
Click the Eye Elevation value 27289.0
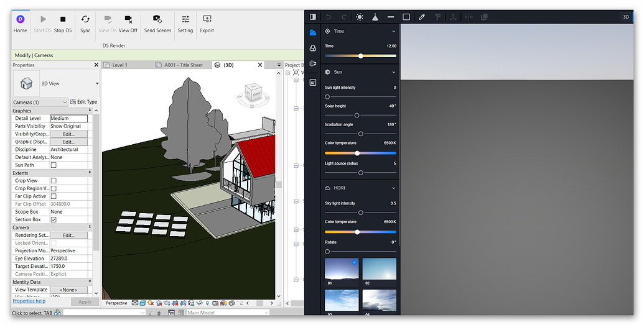(x=68, y=259)
